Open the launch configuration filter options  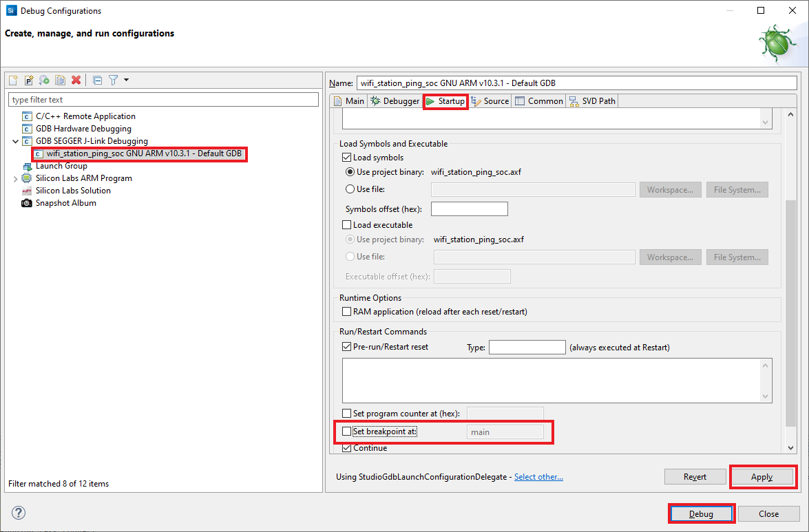[x=112, y=80]
